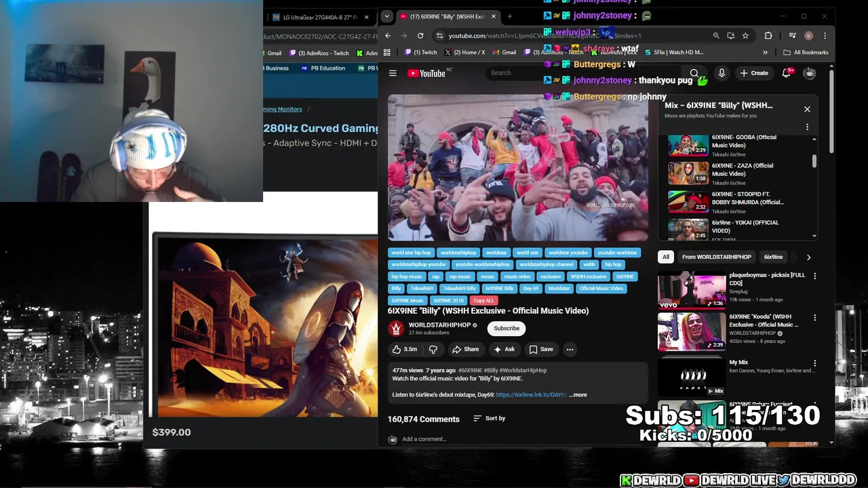The height and width of the screenshot is (488, 868).
Task: Open All Bookmarks folder
Action: [806, 52]
